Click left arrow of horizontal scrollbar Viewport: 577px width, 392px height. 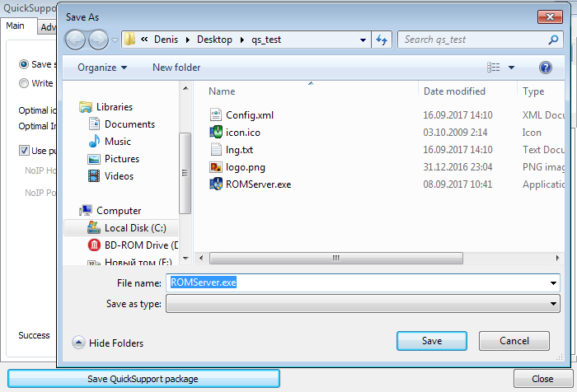pos(201,258)
